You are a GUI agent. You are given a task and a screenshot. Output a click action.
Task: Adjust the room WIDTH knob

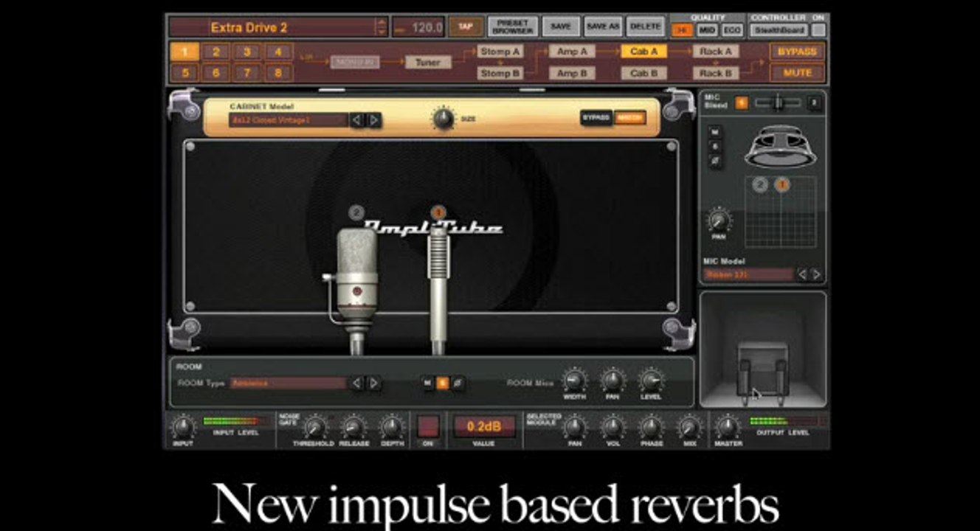(574, 381)
